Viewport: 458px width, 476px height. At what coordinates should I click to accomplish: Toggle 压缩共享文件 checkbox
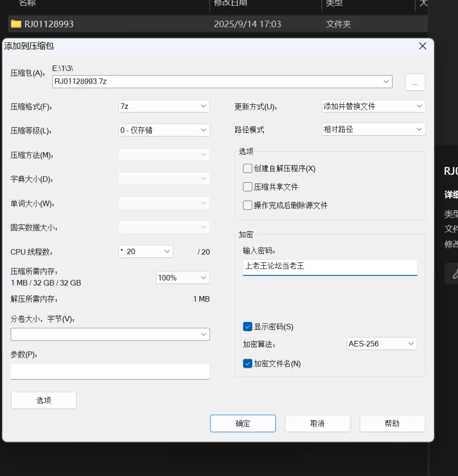click(x=247, y=187)
